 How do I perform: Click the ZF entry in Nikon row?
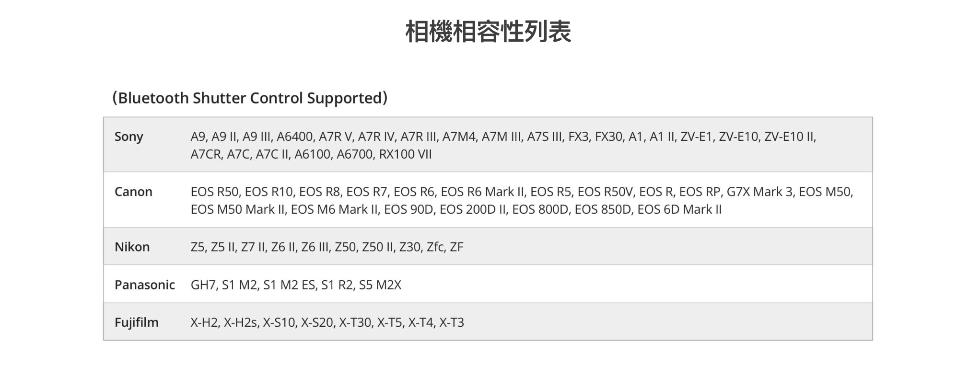point(456,247)
